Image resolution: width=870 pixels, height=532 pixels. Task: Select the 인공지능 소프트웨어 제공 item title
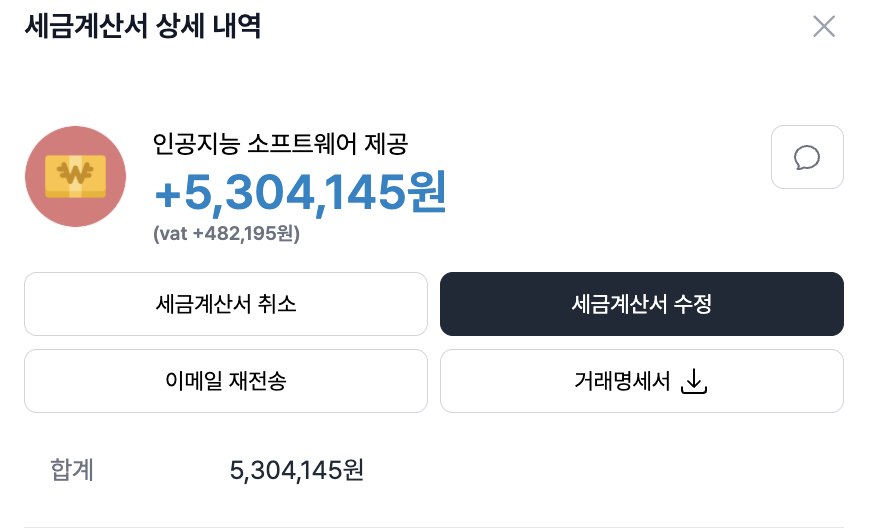pos(280,145)
